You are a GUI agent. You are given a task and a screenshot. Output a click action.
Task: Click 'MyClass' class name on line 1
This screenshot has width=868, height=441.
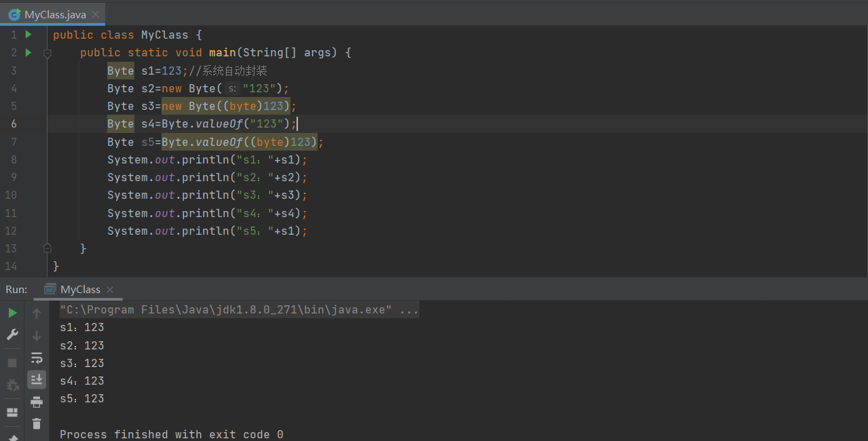(164, 35)
